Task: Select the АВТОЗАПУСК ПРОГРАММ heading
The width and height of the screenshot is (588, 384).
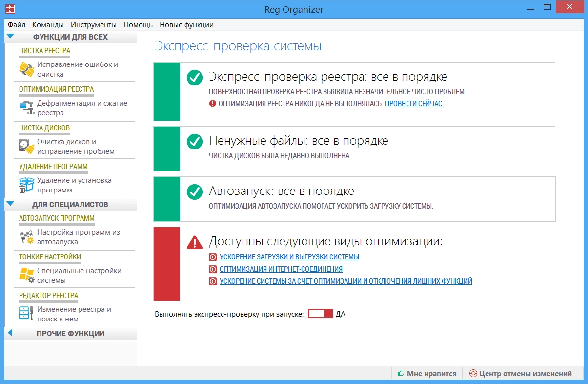Action: click(57, 218)
